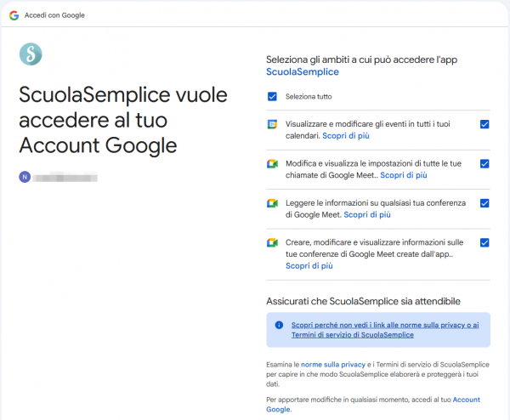Screen dimensions: 510x420
Task: Click the ScuolaSemplice round logo
Action: click(x=31, y=54)
